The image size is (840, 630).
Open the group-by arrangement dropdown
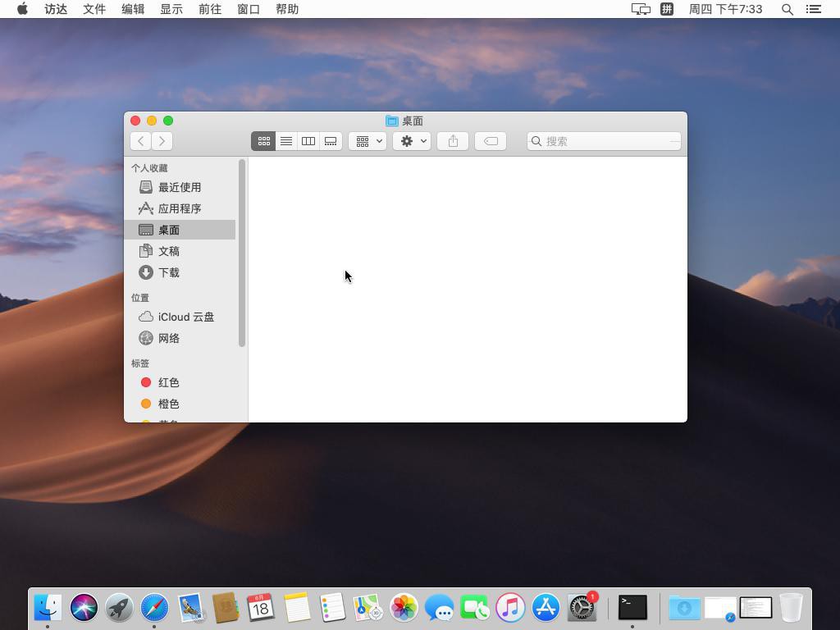click(x=367, y=141)
